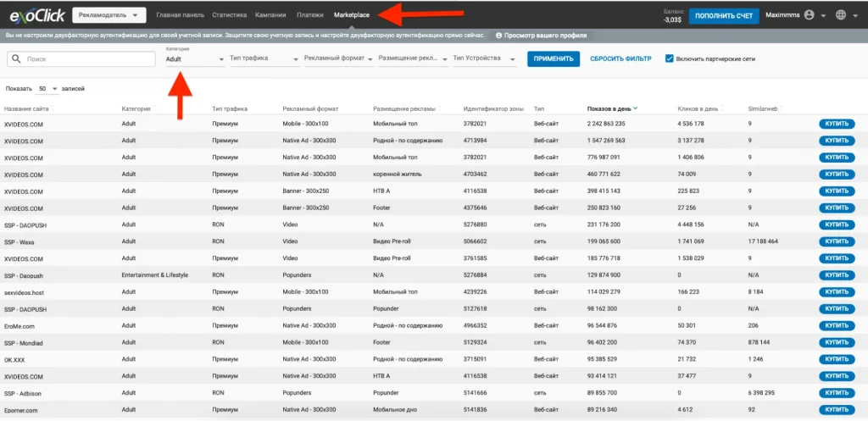Image resolution: width=868 pixels, height=421 pixels.
Task: Go to Главная панель tab
Action: [180, 15]
